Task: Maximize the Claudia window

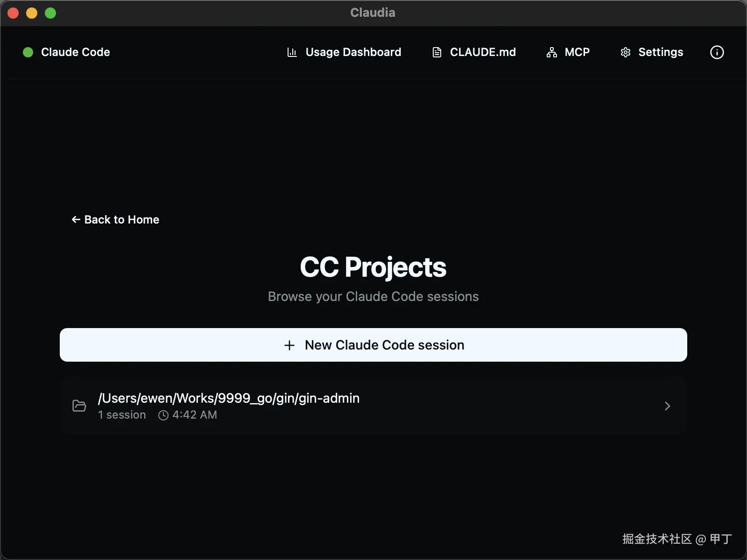Action: point(50,13)
